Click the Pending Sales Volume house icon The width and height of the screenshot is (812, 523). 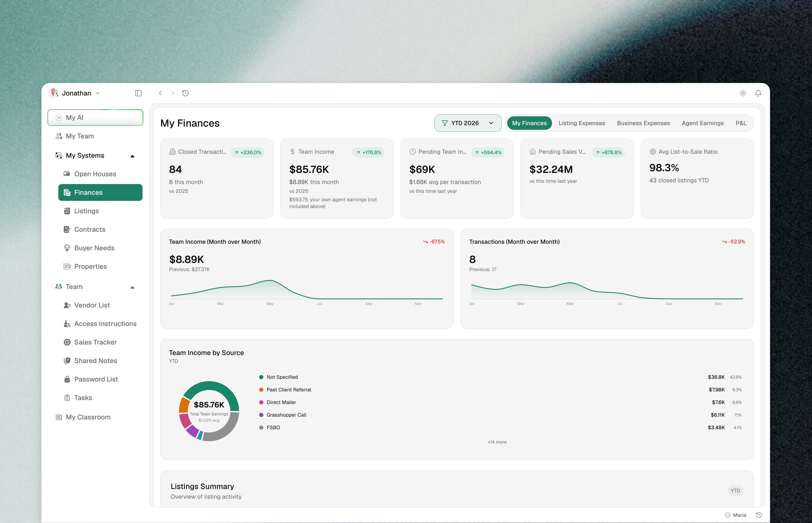point(532,152)
